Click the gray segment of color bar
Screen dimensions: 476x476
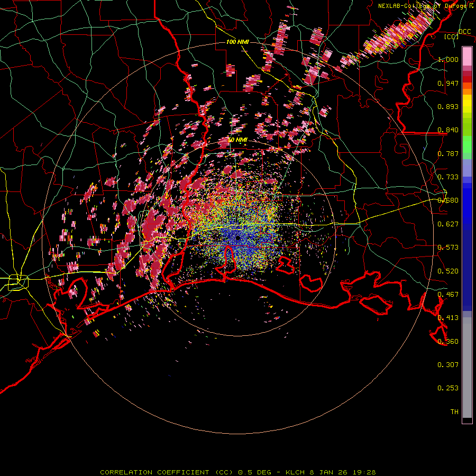point(467,368)
